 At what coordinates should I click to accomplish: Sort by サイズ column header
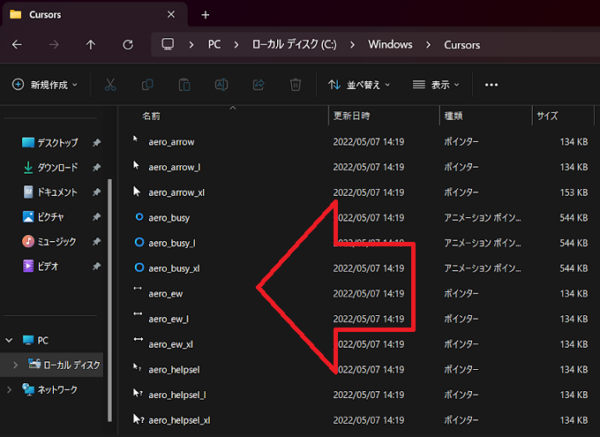(547, 116)
